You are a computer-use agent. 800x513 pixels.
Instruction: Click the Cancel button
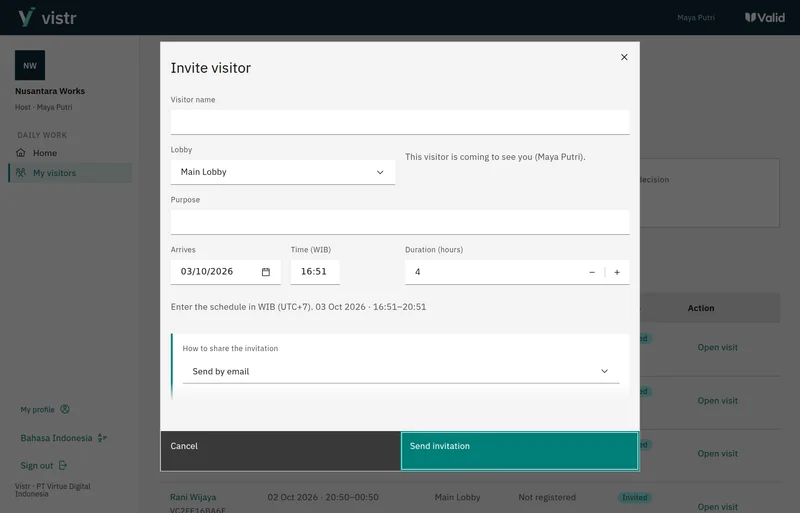pos(281,451)
